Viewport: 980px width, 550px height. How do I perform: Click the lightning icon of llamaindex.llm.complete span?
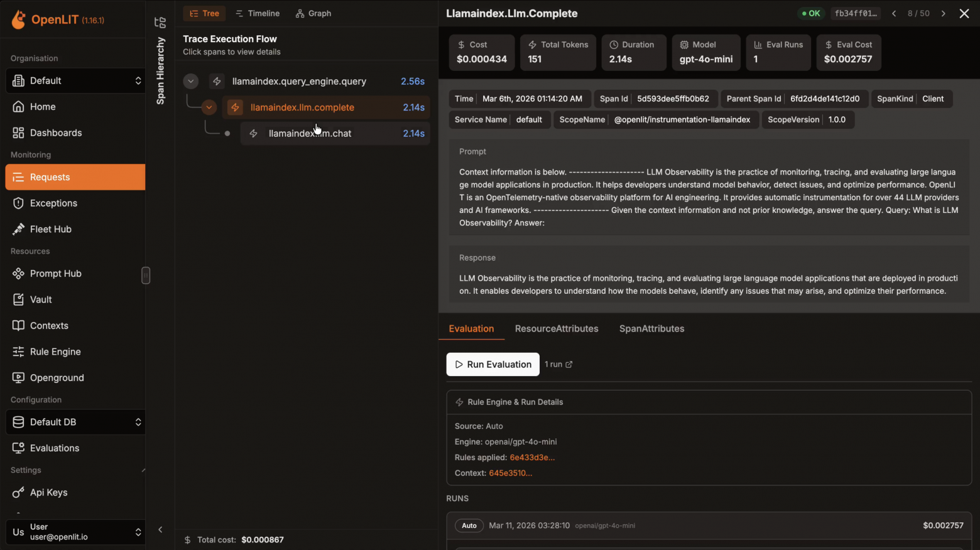coord(235,107)
